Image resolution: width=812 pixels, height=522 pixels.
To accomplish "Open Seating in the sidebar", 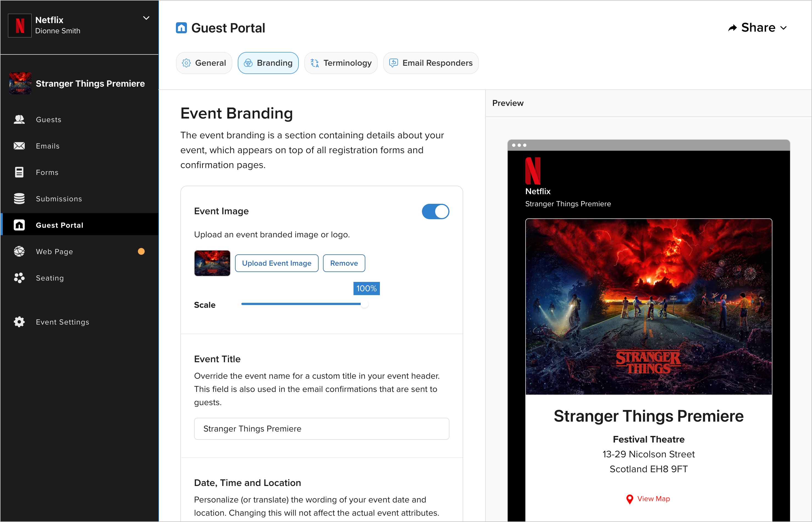I will pyautogui.click(x=80, y=278).
